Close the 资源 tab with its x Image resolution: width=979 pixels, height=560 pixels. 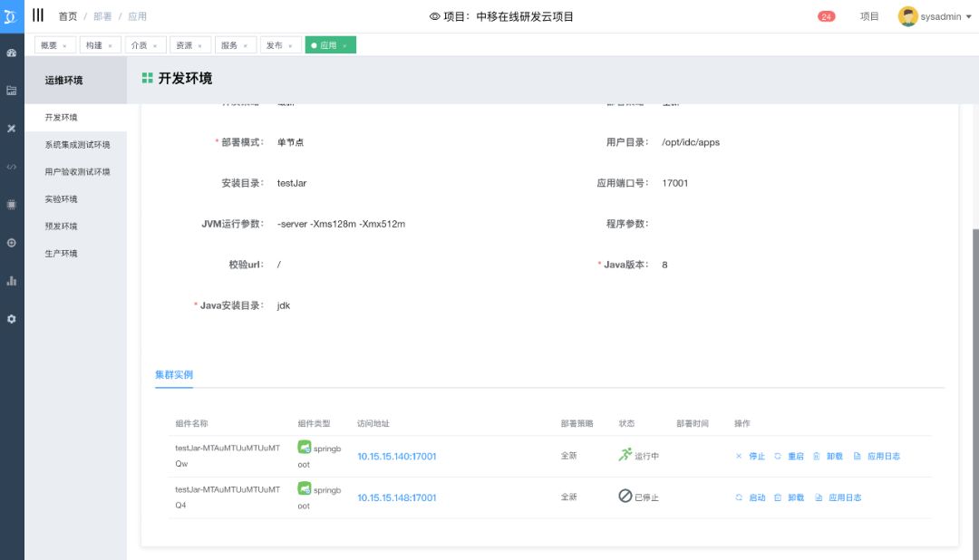(199, 45)
